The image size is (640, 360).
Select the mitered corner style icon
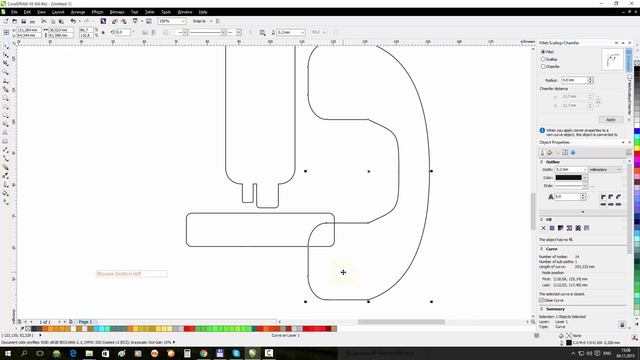pyautogui.click(x=603, y=197)
